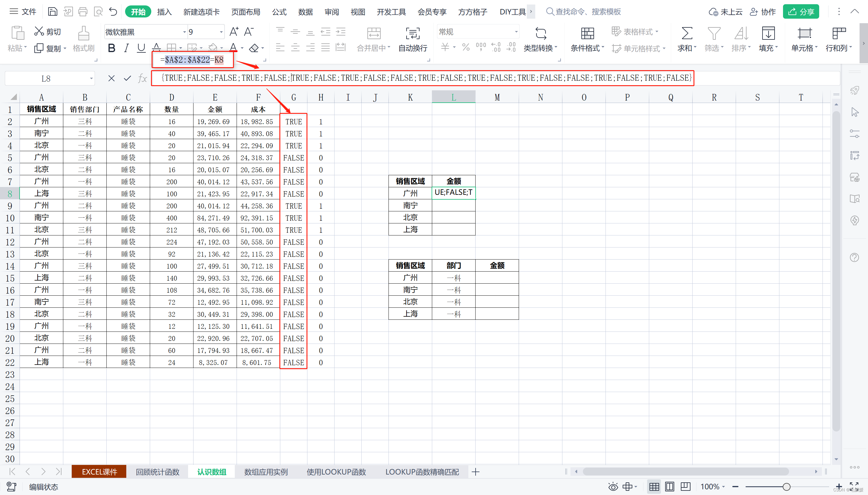Open the number format dropdown 常规

[516, 32]
